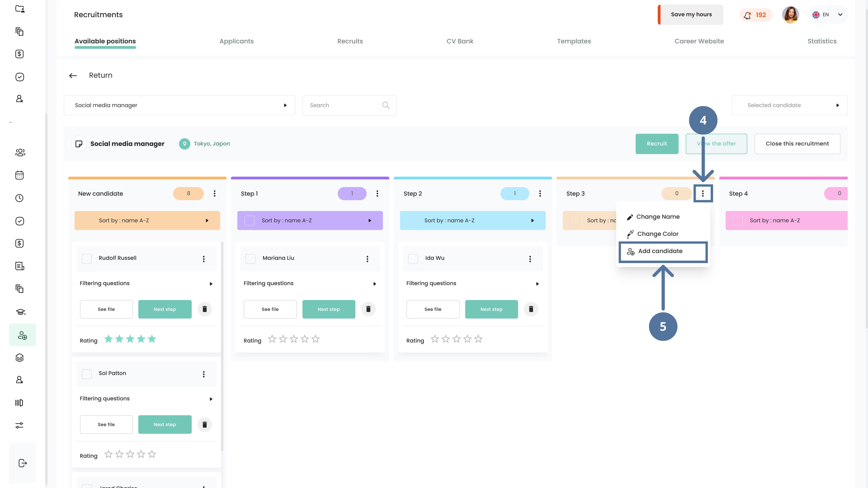Toggle select-all checkbox in Step 4 column
Screen dimensions: 868x488
[738, 221]
